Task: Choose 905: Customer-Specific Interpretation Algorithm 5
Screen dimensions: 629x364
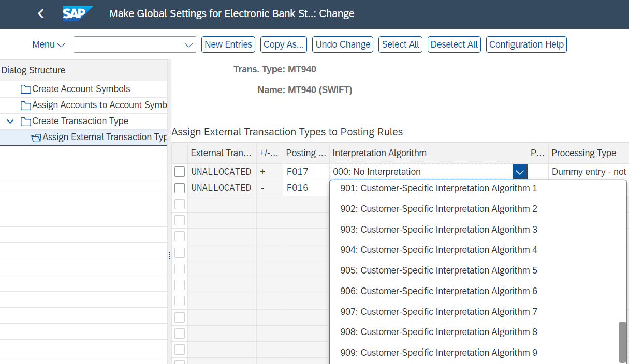Action: click(438, 270)
